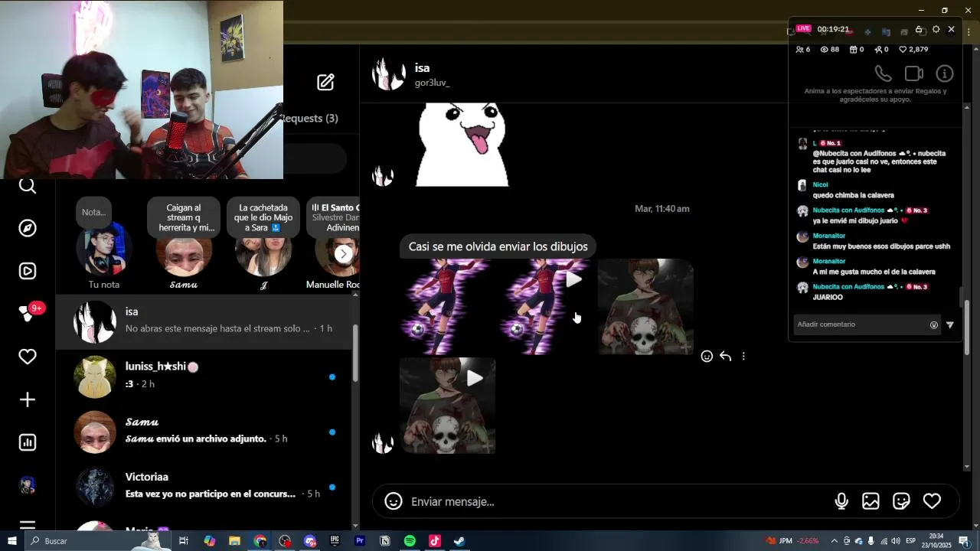The height and width of the screenshot is (551, 980).
Task: Send a heart like in chat
Action: tap(932, 501)
